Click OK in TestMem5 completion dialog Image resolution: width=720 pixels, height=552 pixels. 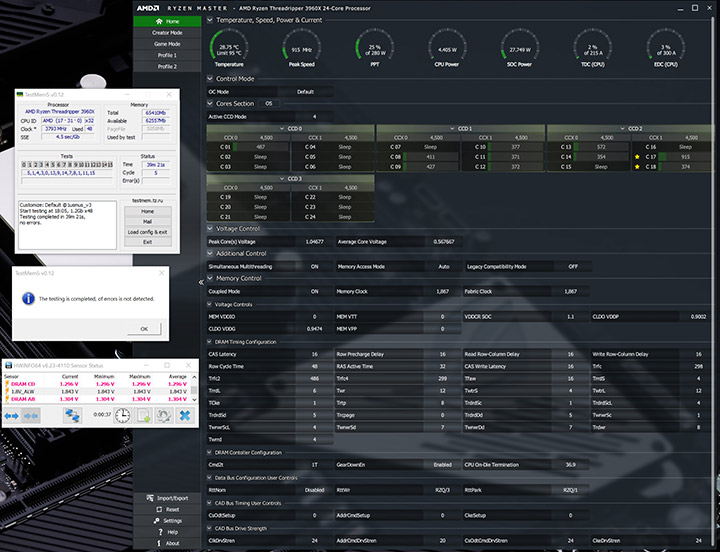point(144,329)
